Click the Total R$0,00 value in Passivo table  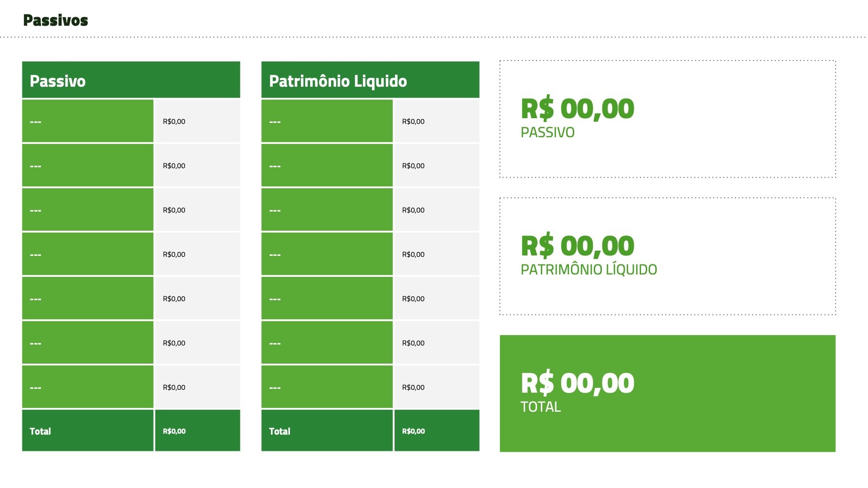(174, 431)
